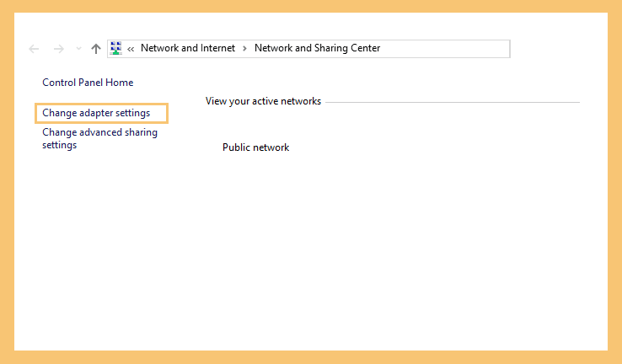Expand the double-chevron breadcrumb overflow
This screenshot has height=364, width=622.
coord(131,49)
